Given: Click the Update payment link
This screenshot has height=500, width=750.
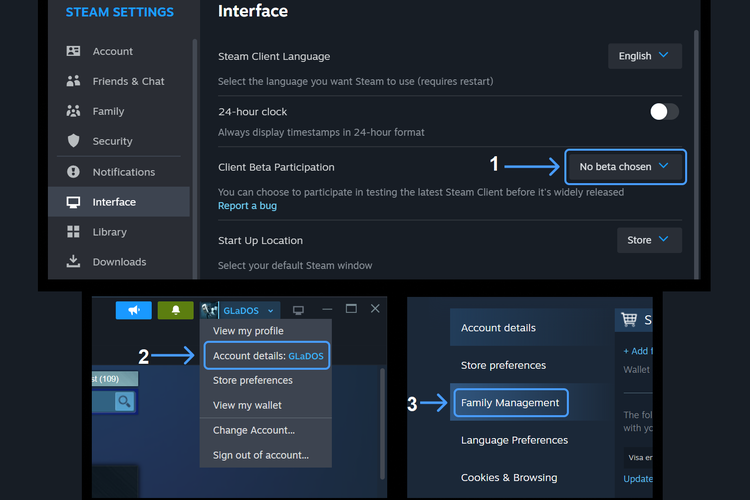Looking at the screenshot, I should [x=638, y=478].
